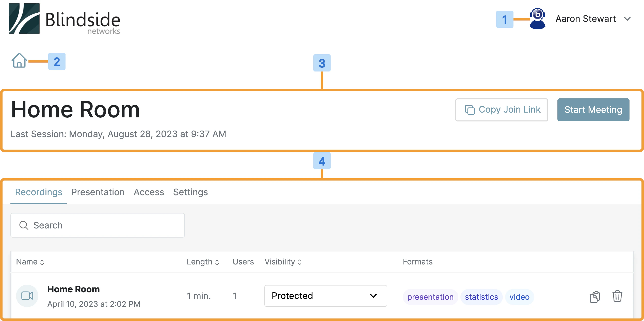
Task: Click the trash icon to delete recording
Action: pyautogui.click(x=617, y=296)
